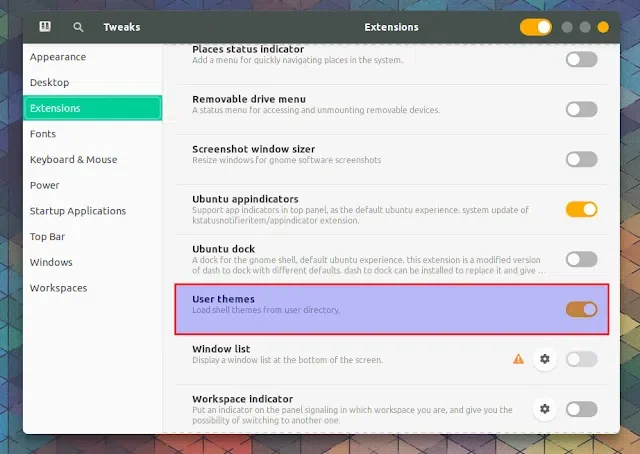Viewport: 640px width, 454px height.
Task: Click the Window list warning icon
Action: pyautogui.click(x=518, y=359)
